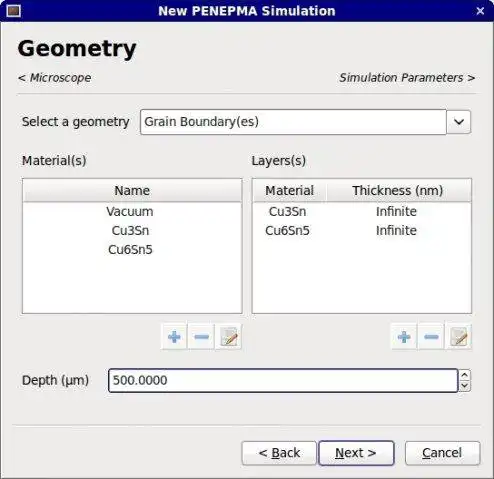Click the Material column header
The height and width of the screenshot is (479, 494).
[289, 191]
